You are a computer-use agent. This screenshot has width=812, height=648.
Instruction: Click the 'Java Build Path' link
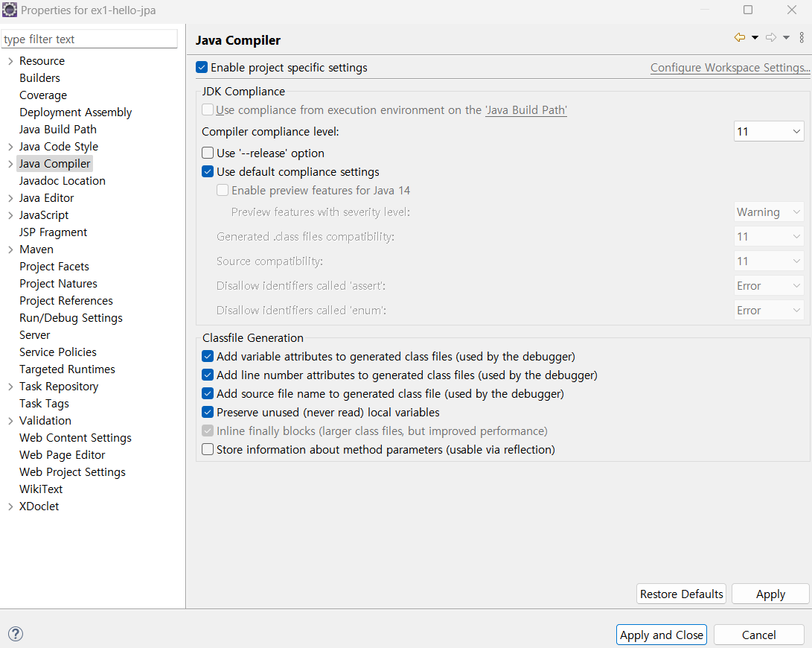(x=526, y=110)
